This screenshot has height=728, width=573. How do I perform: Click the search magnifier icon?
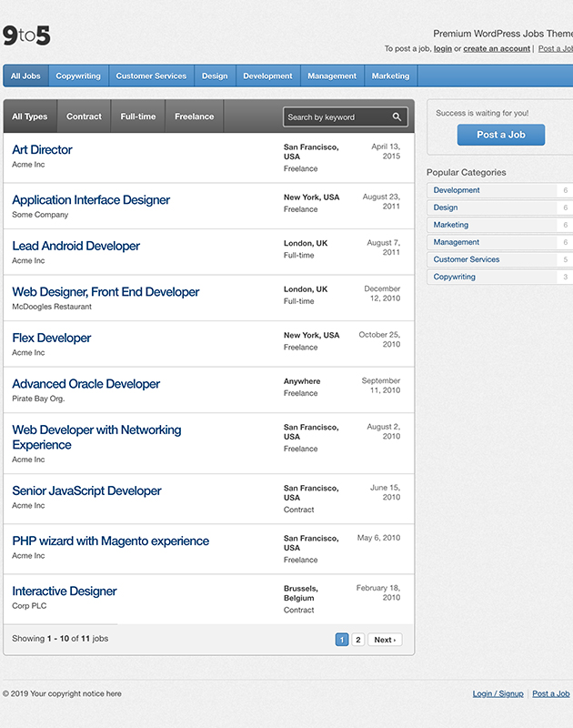click(396, 116)
